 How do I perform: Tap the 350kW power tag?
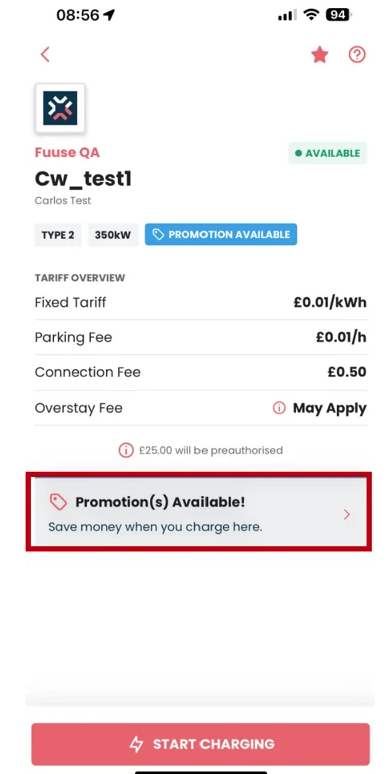pyautogui.click(x=113, y=235)
